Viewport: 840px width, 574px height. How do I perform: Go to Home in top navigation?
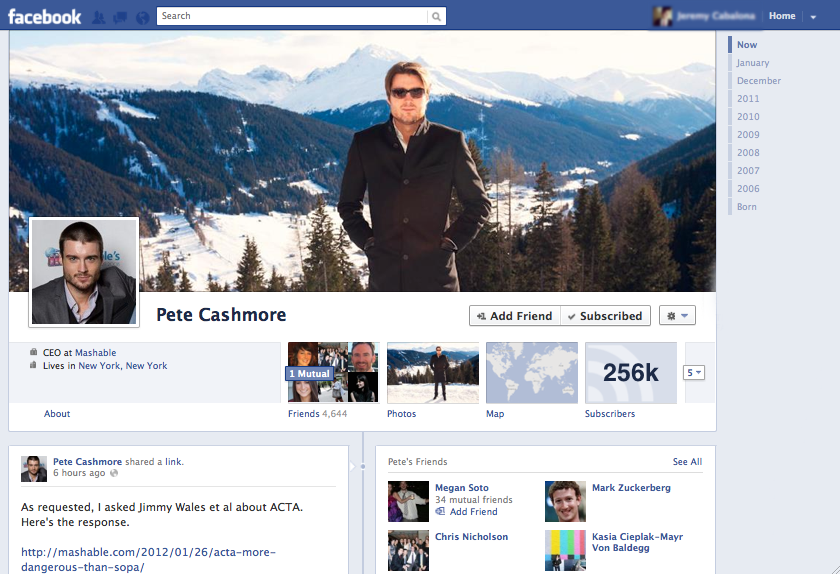[782, 16]
